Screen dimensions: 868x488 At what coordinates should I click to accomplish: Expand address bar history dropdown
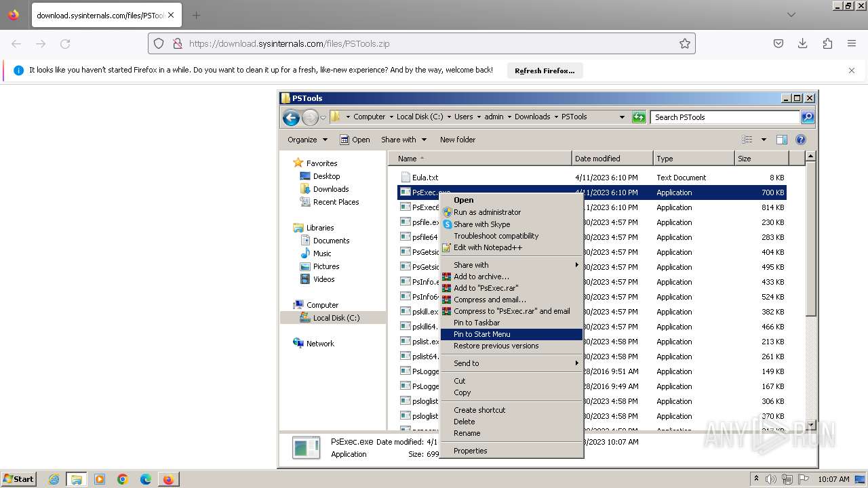(622, 117)
